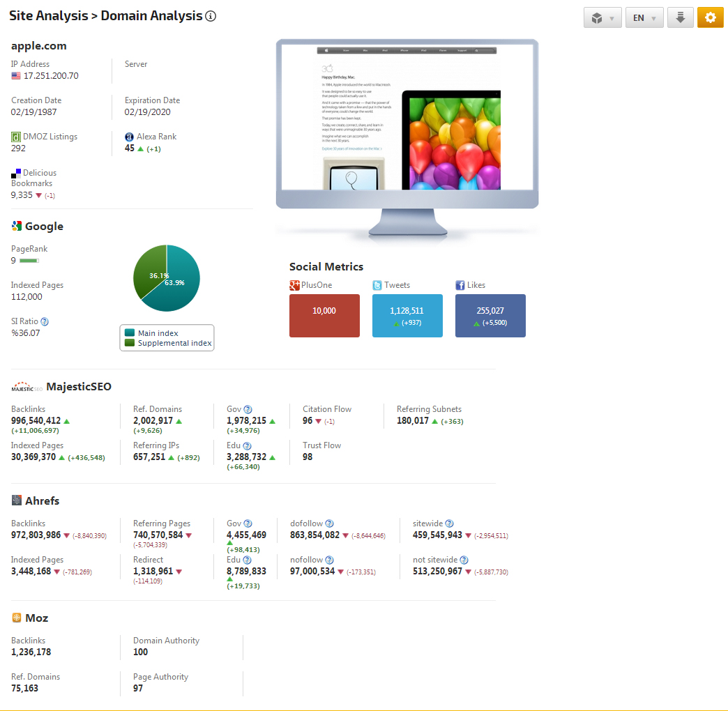Click MajesticSEO Backlinks value 996,540,412
The height and width of the screenshot is (711, 728).
pos(36,420)
